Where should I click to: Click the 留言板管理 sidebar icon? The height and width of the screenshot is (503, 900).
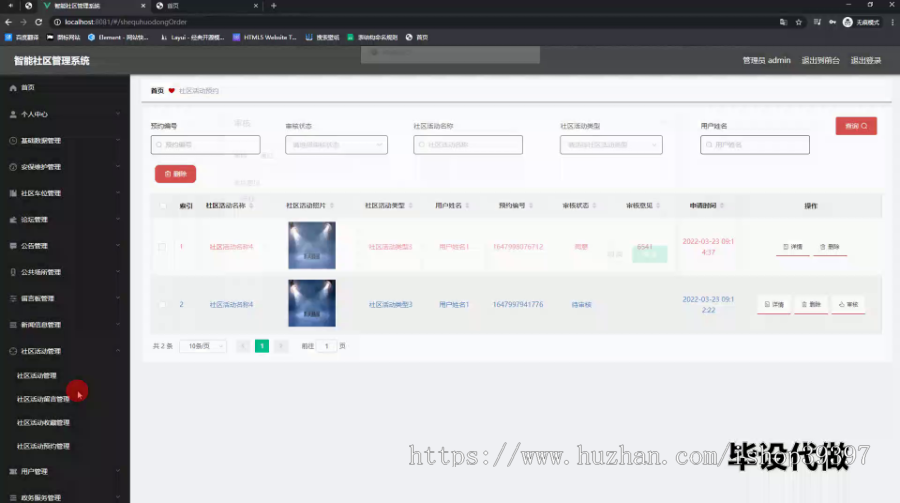point(13,299)
